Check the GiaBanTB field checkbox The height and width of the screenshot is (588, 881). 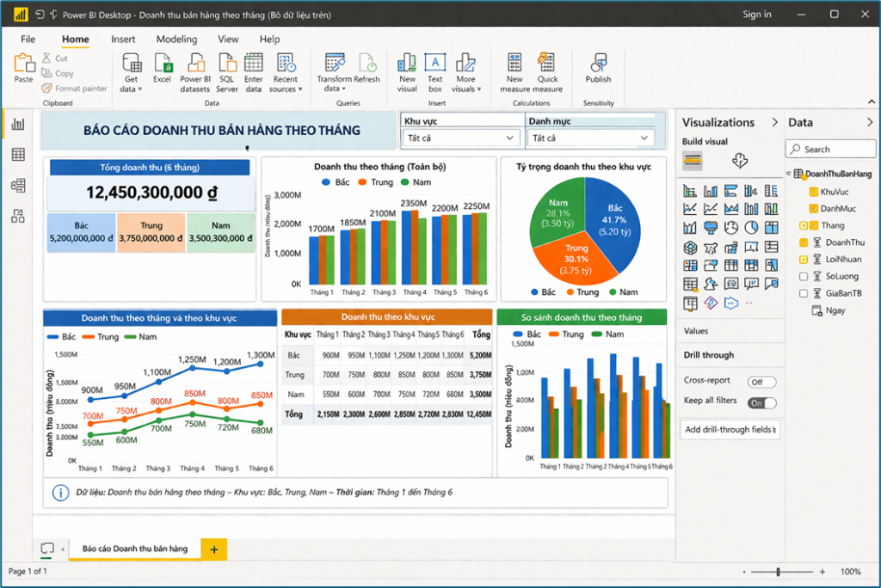804,293
